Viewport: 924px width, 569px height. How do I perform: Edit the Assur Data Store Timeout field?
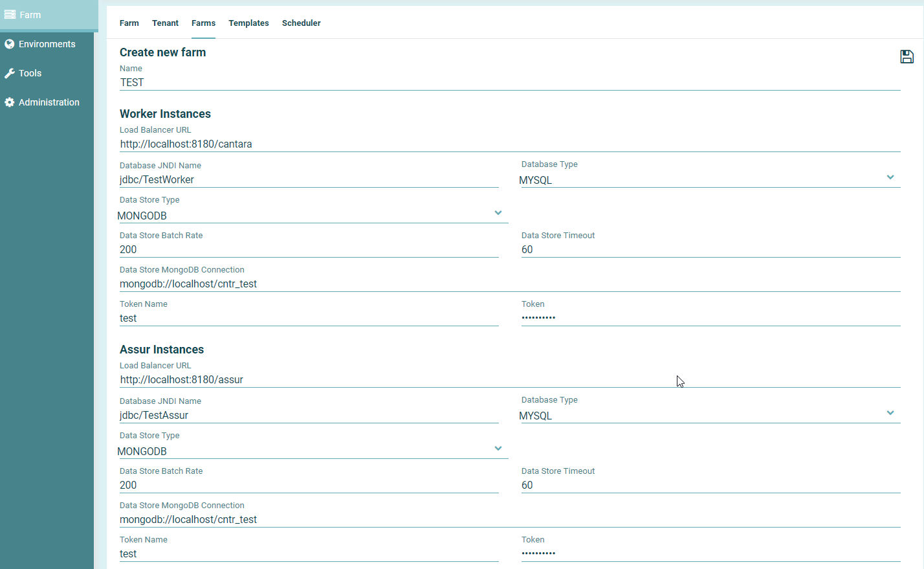[x=710, y=485]
